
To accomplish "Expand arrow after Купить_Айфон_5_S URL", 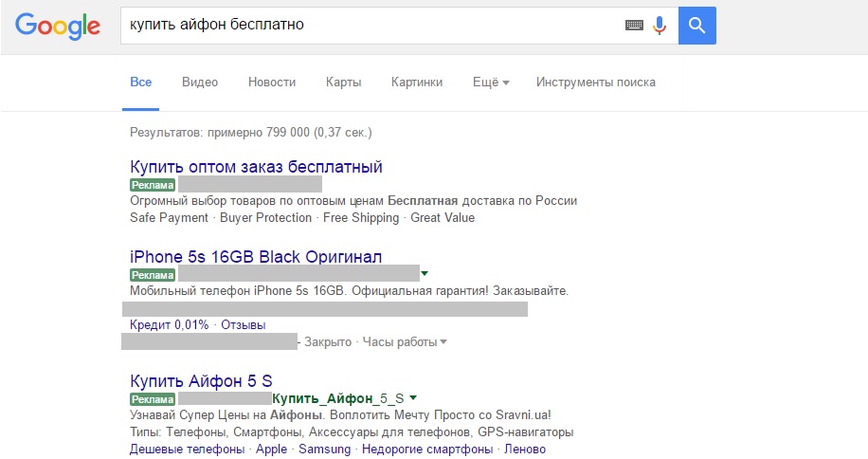I will 413,397.
